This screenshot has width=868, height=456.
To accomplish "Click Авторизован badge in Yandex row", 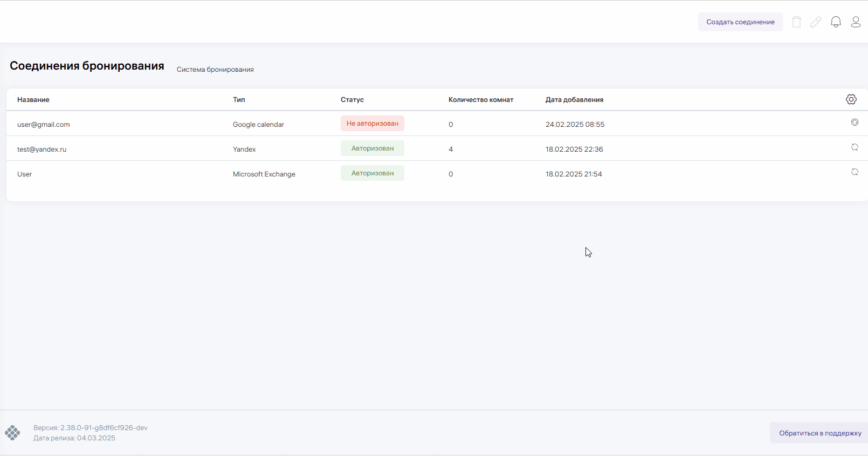I will (x=372, y=148).
